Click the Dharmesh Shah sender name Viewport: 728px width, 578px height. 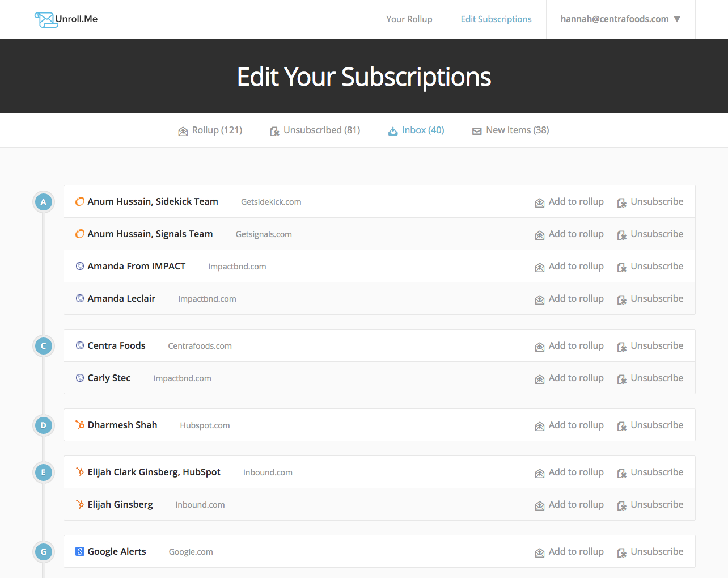(x=122, y=425)
